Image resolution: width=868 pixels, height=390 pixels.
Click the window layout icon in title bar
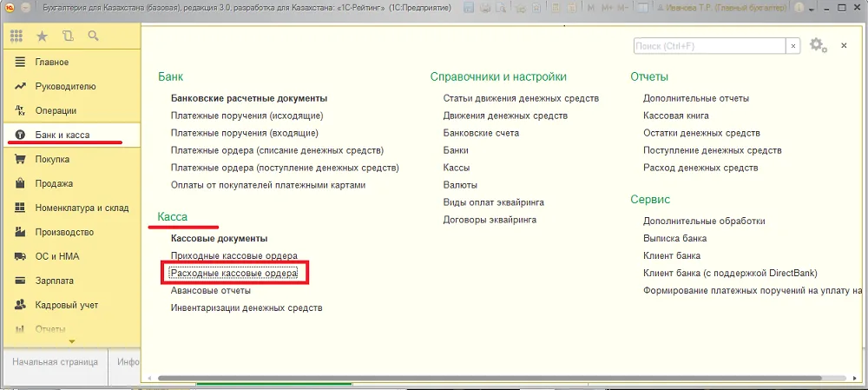coord(642,9)
